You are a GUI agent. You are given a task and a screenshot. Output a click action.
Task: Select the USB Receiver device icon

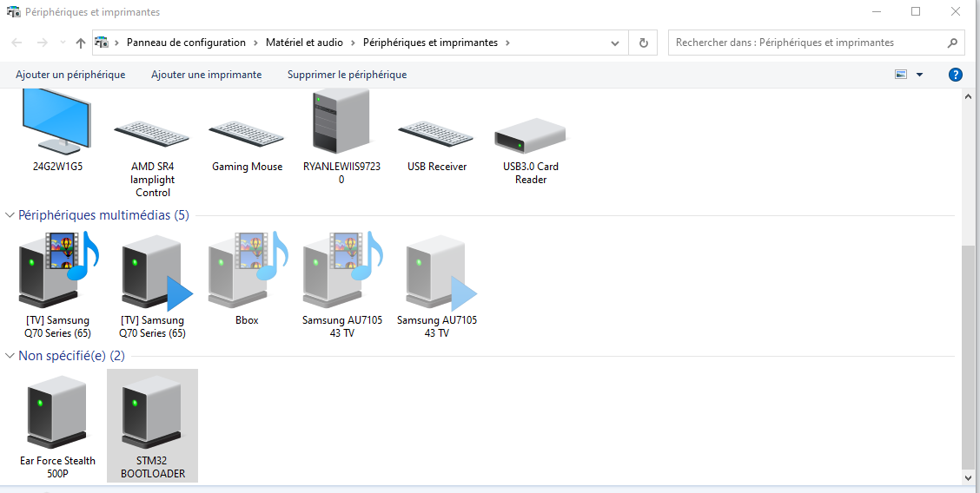pyautogui.click(x=437, y=134)
